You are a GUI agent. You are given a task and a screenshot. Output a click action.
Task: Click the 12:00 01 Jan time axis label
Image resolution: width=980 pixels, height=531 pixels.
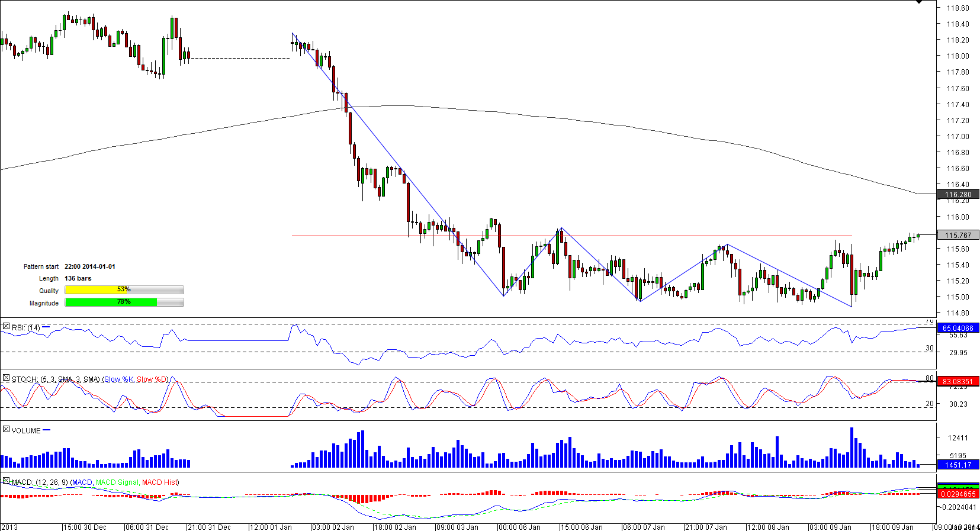tap(271, 527)
